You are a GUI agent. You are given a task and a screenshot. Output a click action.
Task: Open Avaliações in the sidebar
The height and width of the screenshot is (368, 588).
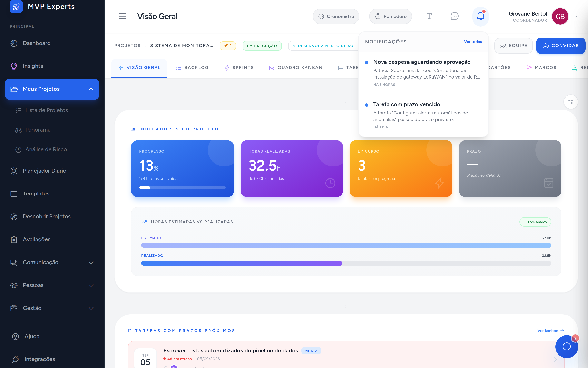pos(52,239)
